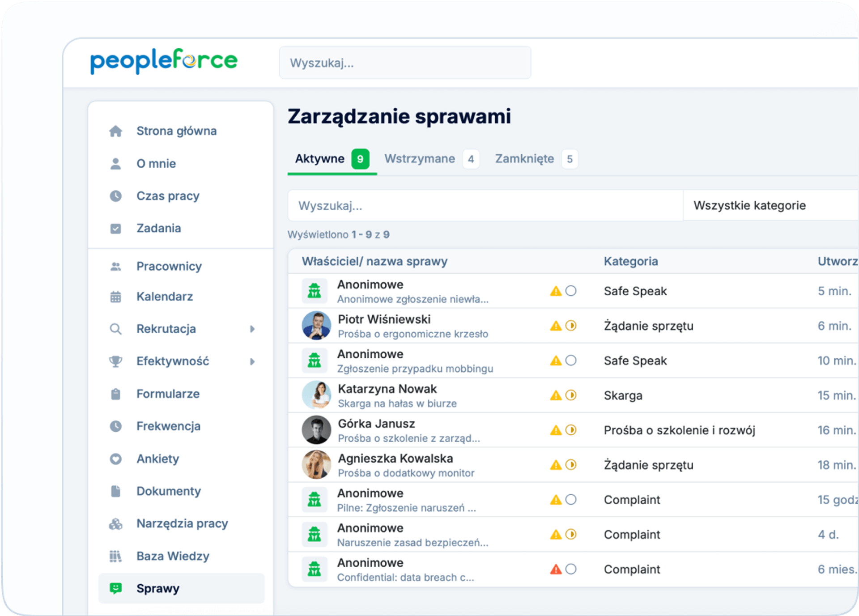Focus the top global Wyszukaj search field
This screenshot has height=616, width=859.
coord(405,63)
